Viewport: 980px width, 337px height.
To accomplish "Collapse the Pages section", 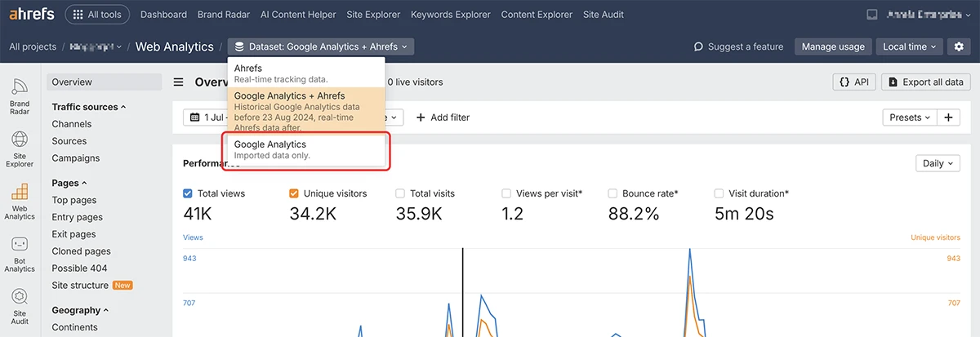I will coord(69,183).
